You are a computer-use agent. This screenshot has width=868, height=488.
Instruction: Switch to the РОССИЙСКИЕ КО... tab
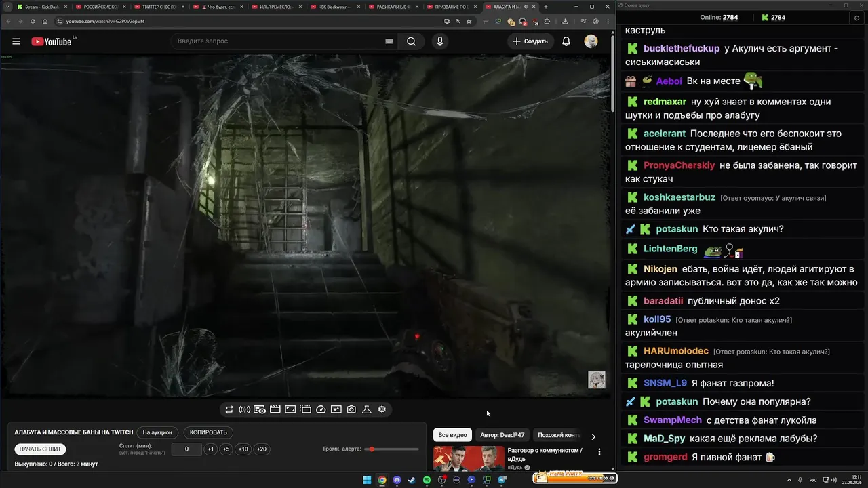click(x=100, y=7)
